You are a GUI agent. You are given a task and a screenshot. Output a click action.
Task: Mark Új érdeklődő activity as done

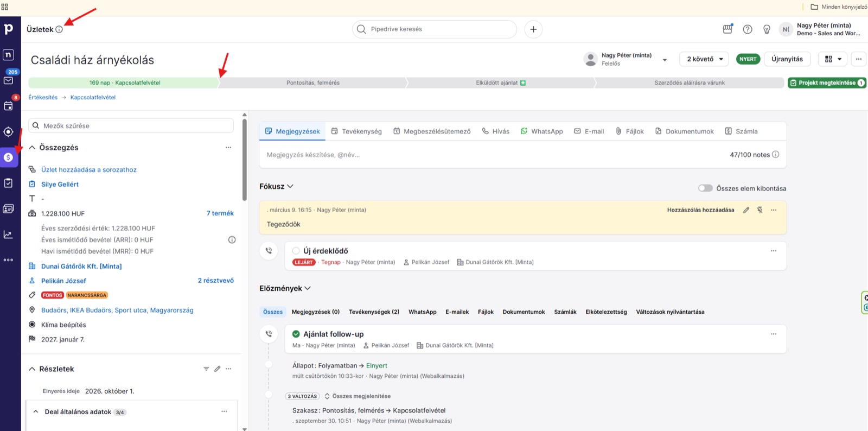(296, 251)
